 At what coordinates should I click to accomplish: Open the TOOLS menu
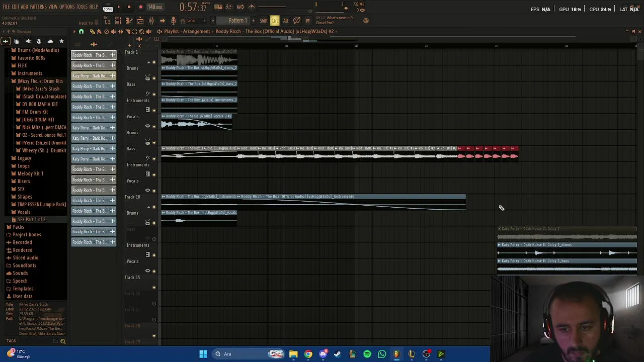click(x=82, y=7)
